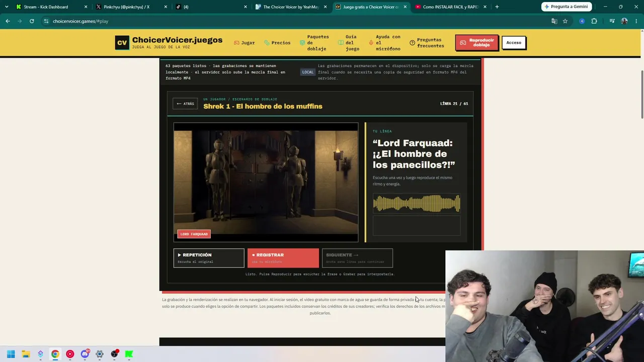Click the LOCAL badge
Image resolution: width=644 pixels, height=362 pixels.
[307, 72]
